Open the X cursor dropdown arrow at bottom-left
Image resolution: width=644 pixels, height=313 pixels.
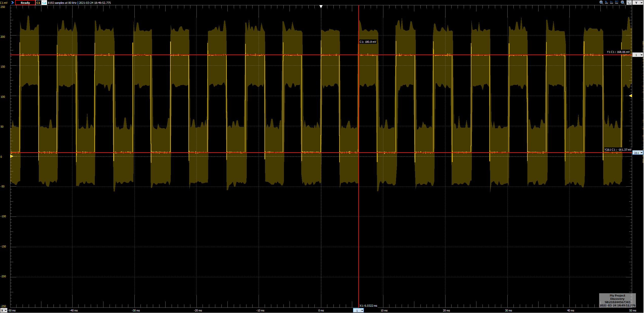pyautogui.click(x=6, y=310)
